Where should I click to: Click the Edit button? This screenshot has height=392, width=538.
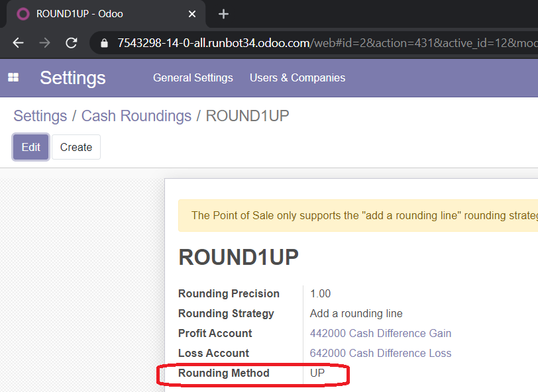coord(30,147)
